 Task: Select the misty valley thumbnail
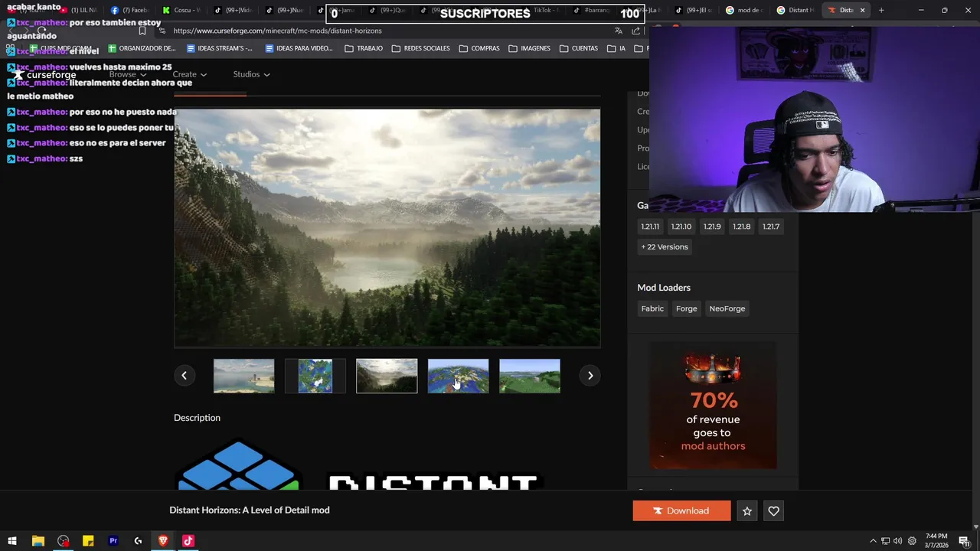387,376
